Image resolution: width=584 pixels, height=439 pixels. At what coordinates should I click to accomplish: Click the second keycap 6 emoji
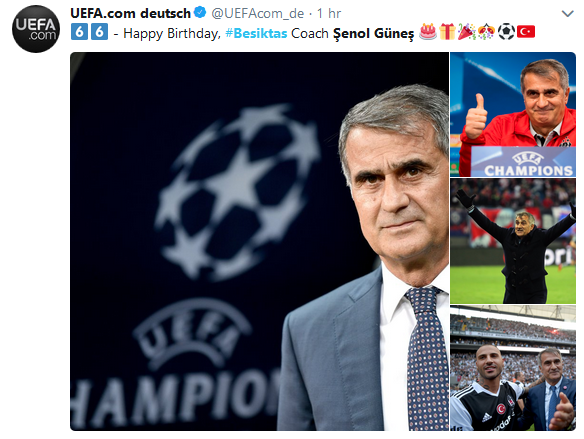[x=99, y=32]
